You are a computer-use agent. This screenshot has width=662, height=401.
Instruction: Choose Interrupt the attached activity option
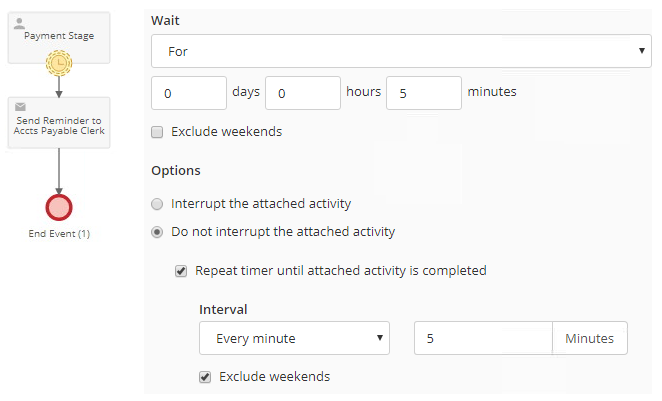coord(156,204)
